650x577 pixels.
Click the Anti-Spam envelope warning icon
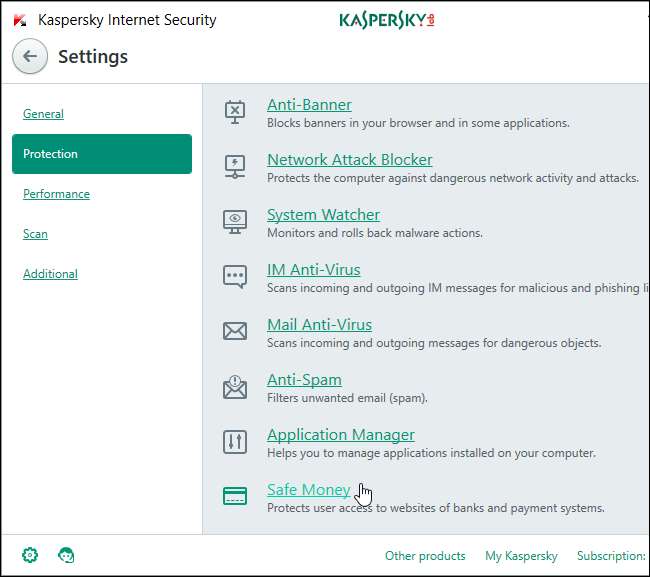[x=235, y=387]
